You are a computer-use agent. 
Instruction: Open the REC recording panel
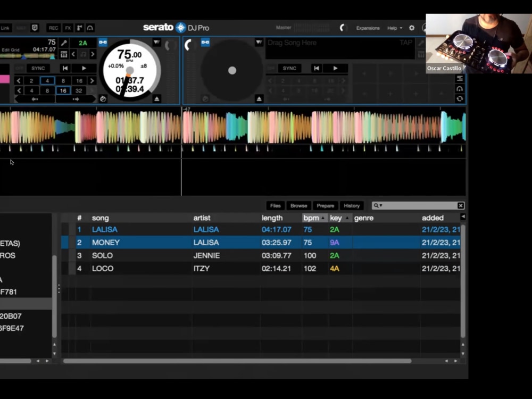tap(53, 28)
